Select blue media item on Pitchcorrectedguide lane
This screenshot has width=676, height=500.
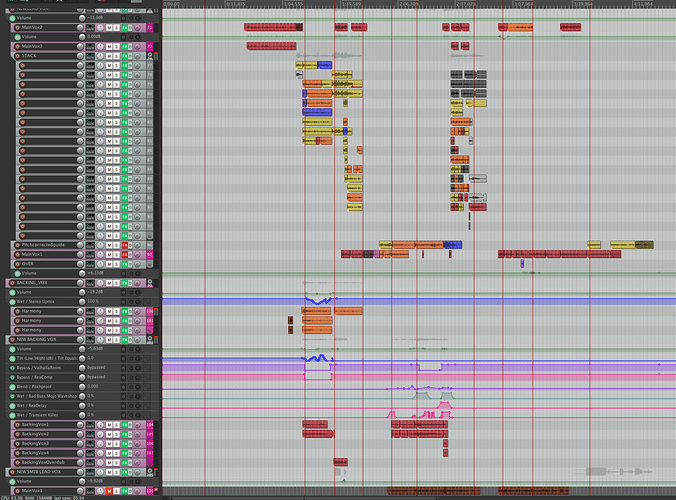pos(453,245)
